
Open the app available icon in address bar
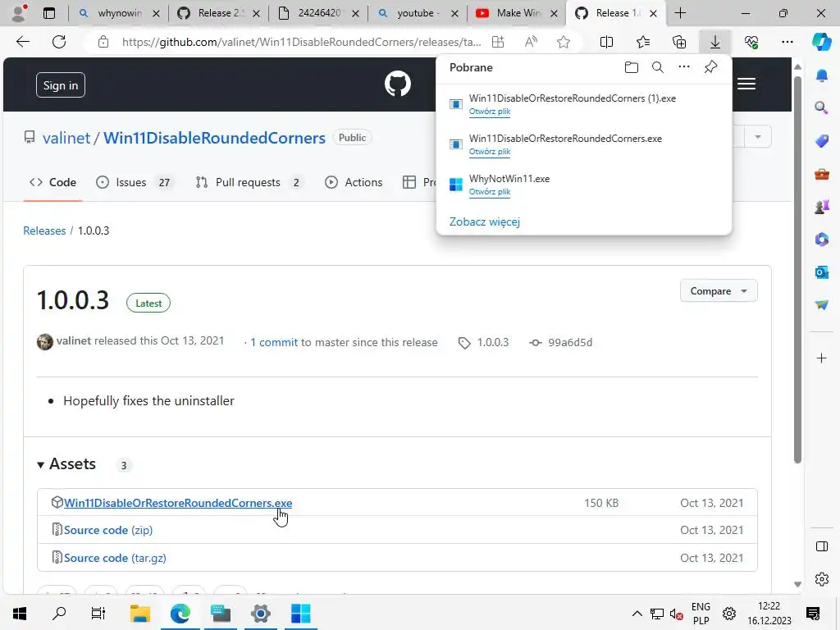click(x=498, y=42)
